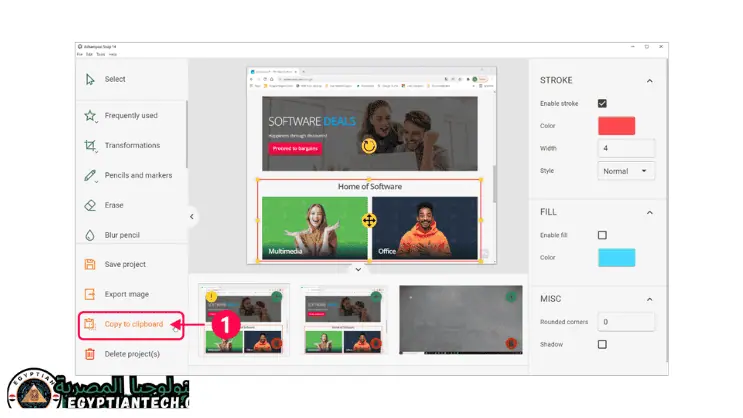Tick the Enable fill checkbox
This screenshot has width=743, height=418.
pyautogui.click(x=602, y=235)
